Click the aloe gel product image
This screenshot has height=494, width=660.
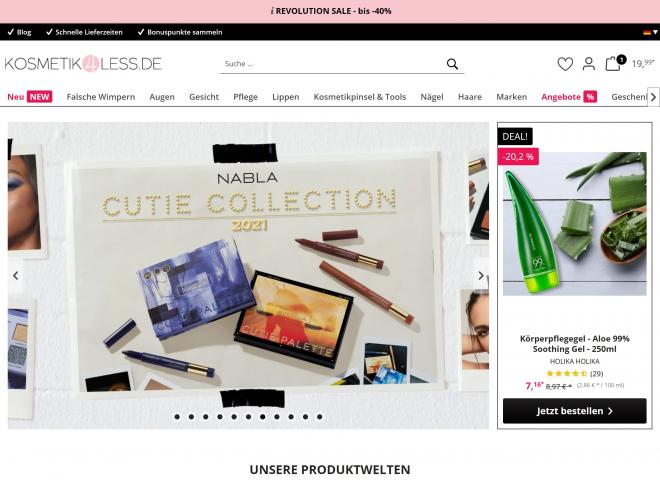click(574, 223)
